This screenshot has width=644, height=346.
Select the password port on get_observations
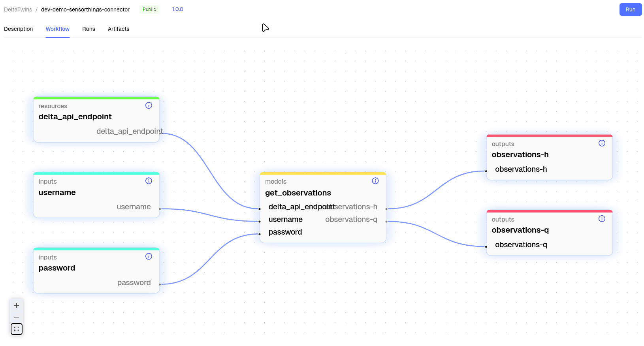[285, 232]
